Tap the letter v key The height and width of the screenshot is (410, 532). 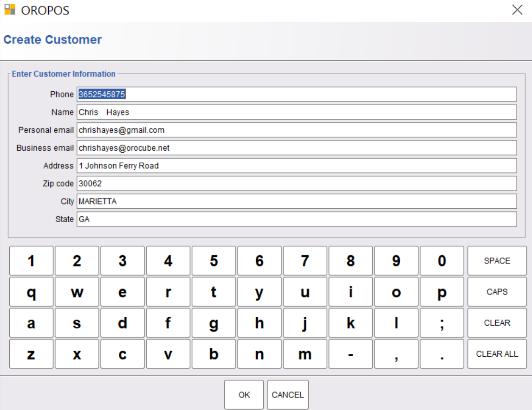click(169, 354)
